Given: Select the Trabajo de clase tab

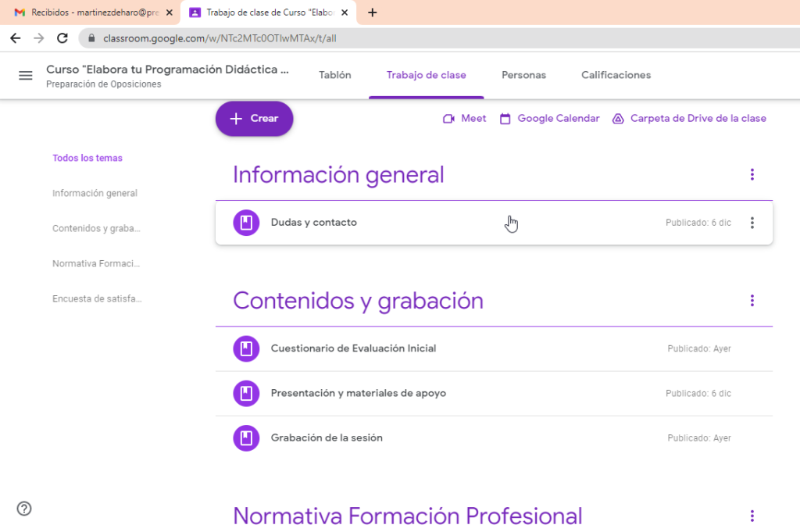Looking at the screenshot, I should click(426, 75).
